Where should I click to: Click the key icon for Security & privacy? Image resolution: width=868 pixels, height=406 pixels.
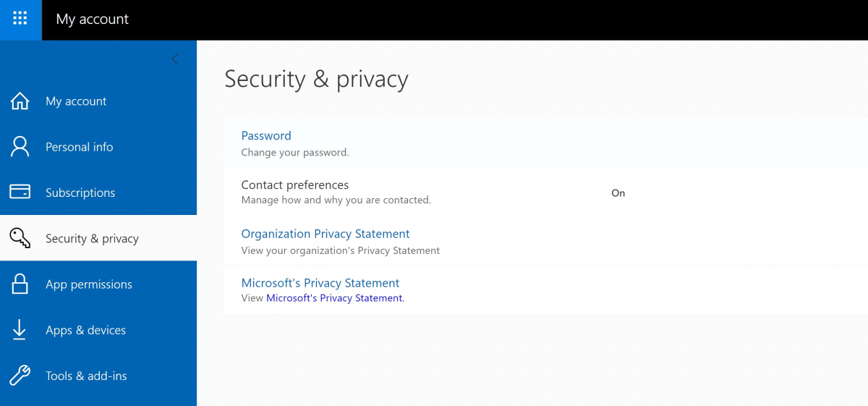click(20, 238)
